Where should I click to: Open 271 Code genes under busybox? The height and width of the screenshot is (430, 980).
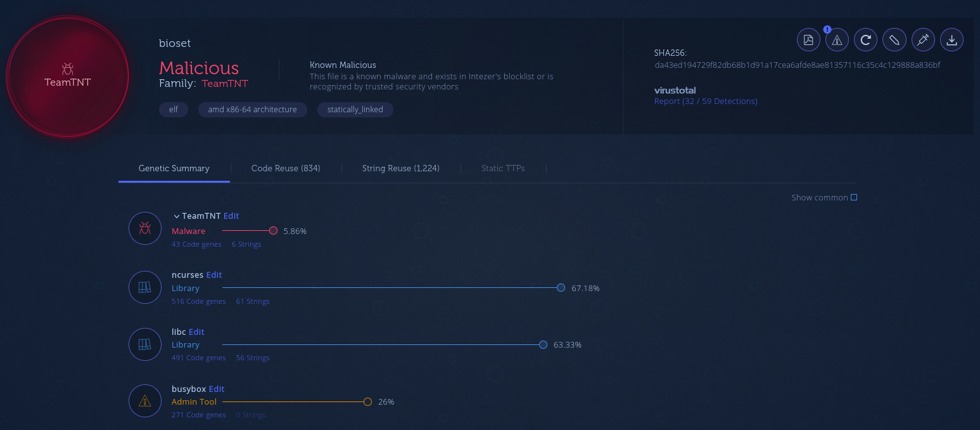[x=198, y=415]
